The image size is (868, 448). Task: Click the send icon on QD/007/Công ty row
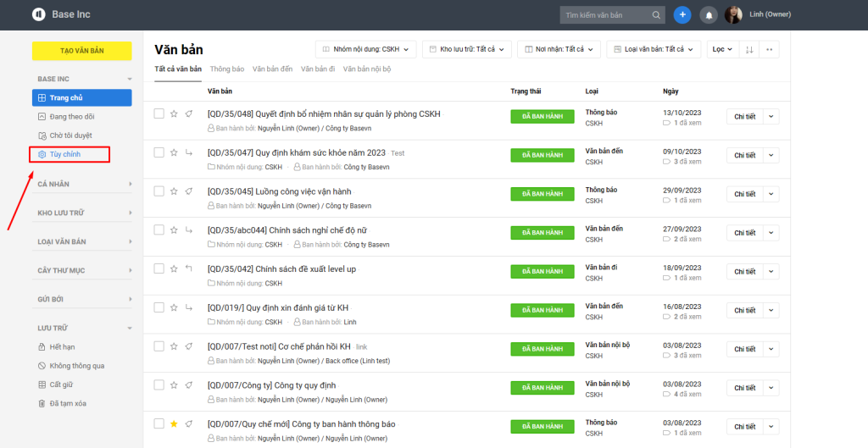(189, 385)
